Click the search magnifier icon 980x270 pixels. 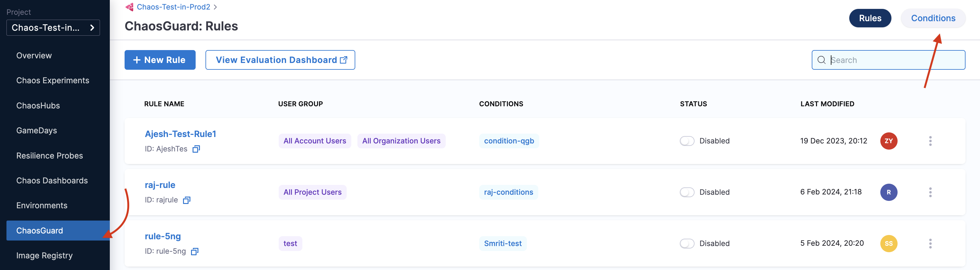pyautogui.click(x=821, y=60)
